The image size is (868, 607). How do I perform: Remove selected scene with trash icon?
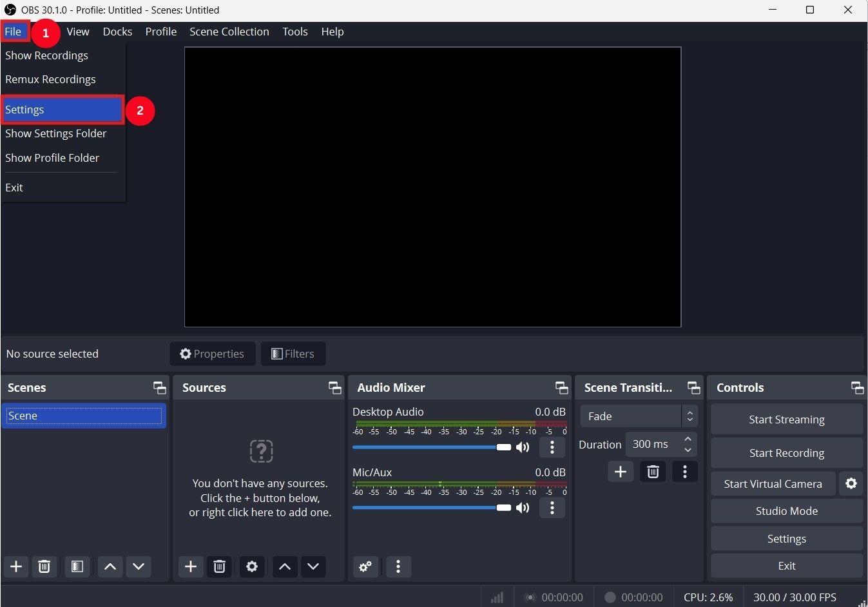click(44, 566)
